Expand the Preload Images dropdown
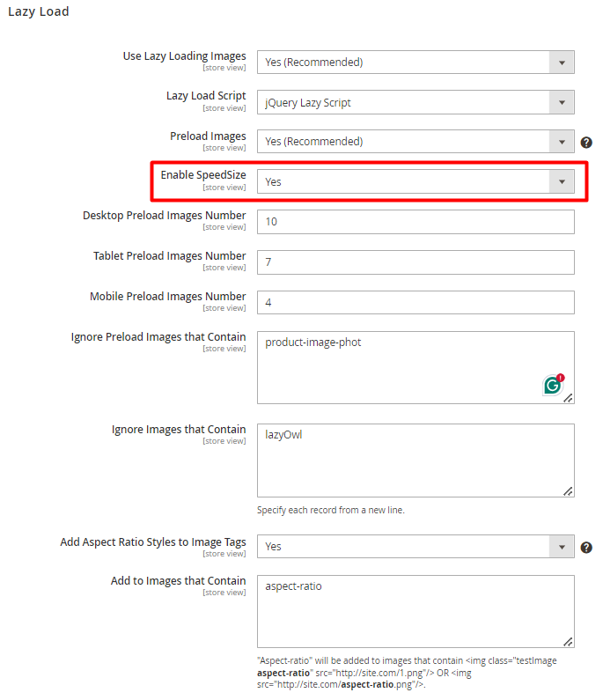This screenshot has height=700, width=603. pos(415,142)
